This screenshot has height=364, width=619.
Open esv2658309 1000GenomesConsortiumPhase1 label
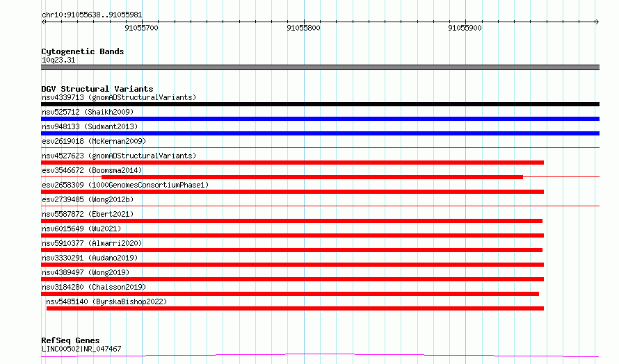point(125,185)
